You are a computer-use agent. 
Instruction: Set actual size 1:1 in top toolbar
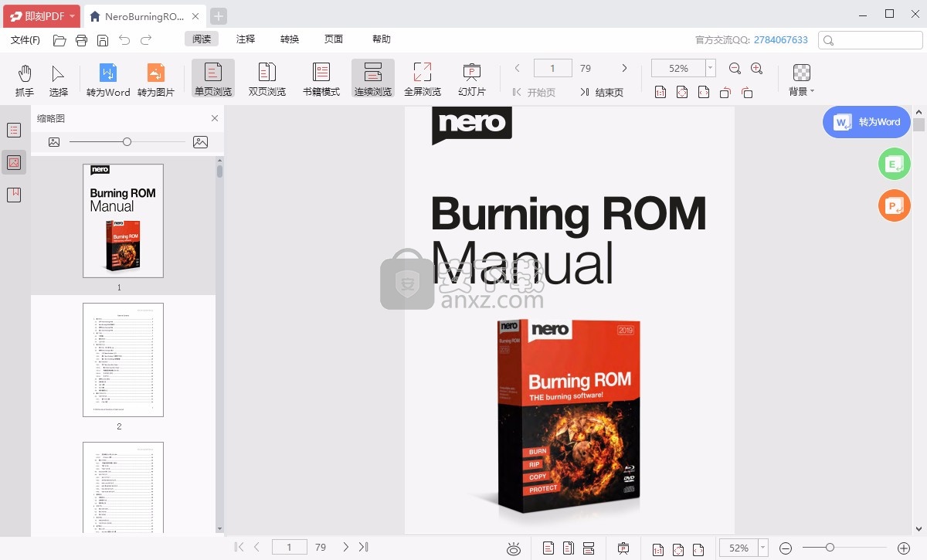coord(660,93)
